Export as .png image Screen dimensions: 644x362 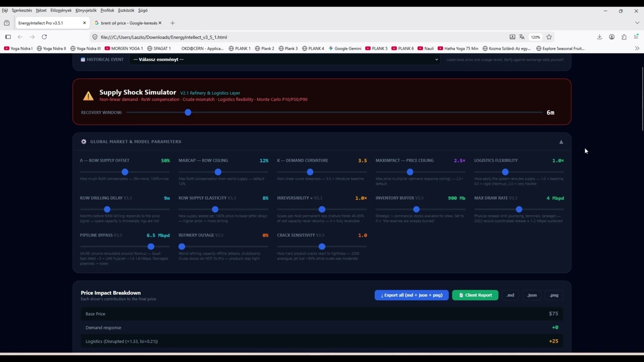[x=554, y=295]
